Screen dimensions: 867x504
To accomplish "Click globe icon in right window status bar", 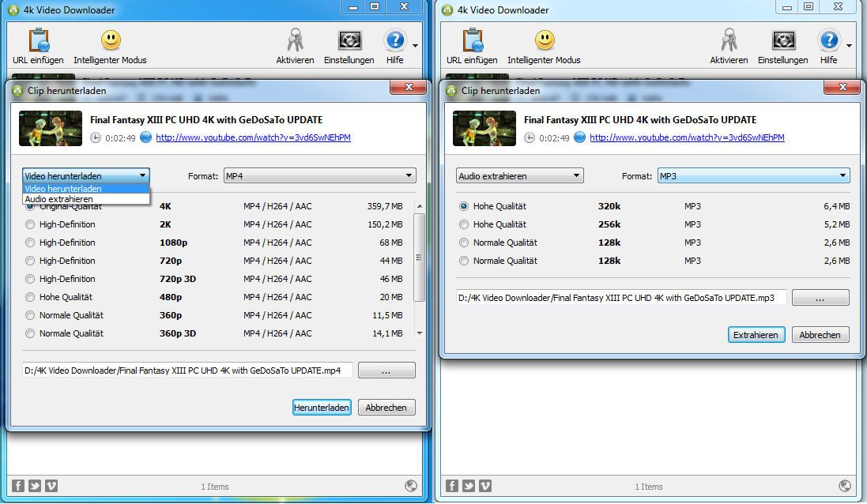I will pyautogui.click(x=845, y=486).
